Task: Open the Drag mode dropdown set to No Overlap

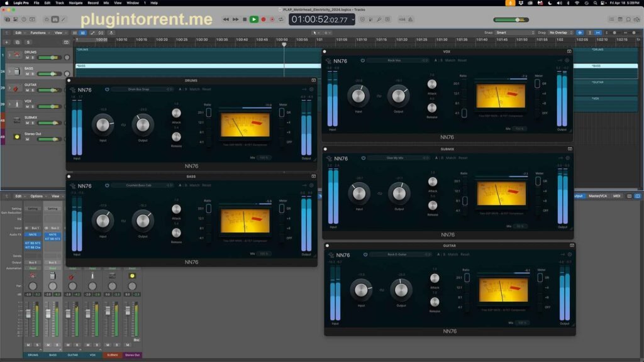Action: pos(560,33)
